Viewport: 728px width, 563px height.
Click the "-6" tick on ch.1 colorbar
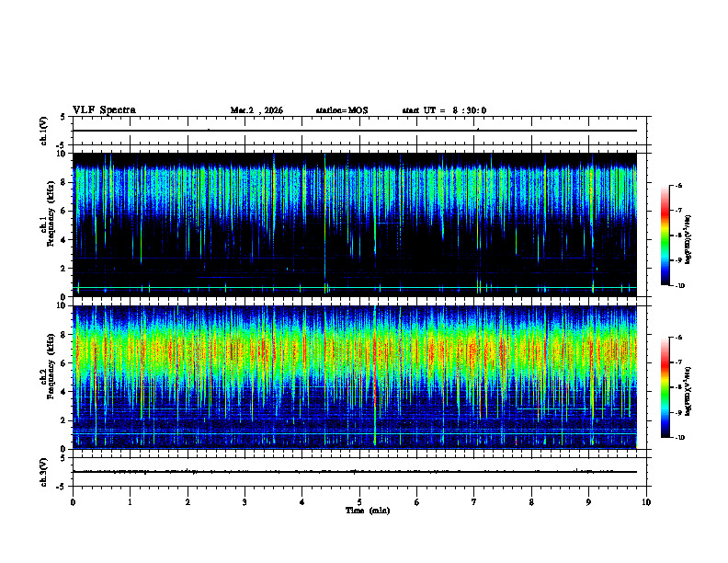point(677,185)
